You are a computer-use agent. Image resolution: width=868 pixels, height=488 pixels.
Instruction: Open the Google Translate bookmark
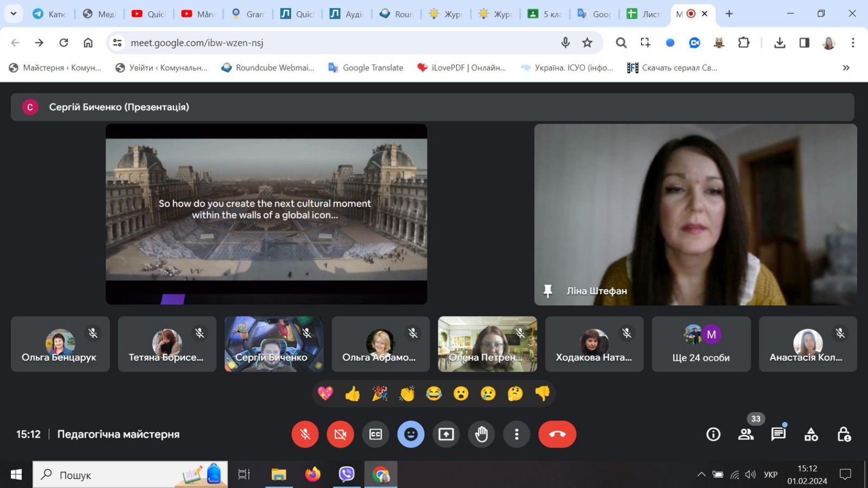[366, 68]
